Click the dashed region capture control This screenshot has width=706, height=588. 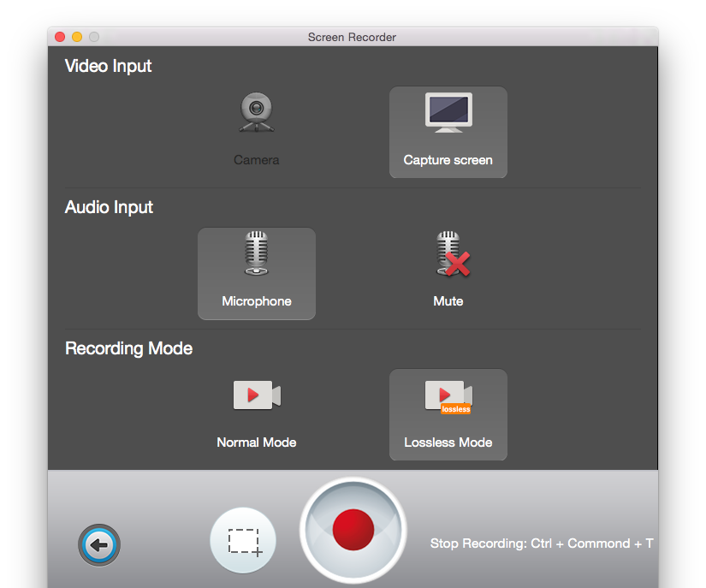[x=243, y=540]
